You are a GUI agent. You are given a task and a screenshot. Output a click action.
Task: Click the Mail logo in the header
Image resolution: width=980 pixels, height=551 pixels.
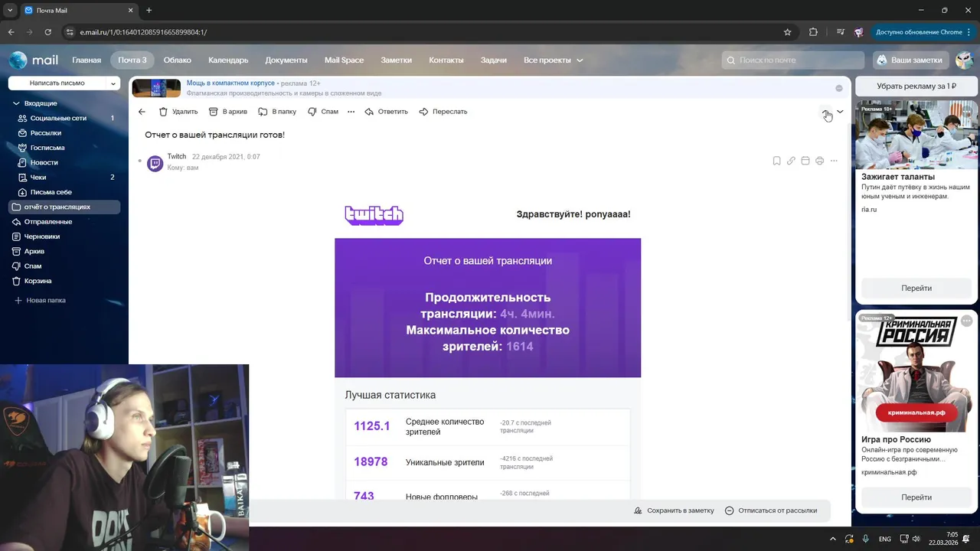[34, 60]
